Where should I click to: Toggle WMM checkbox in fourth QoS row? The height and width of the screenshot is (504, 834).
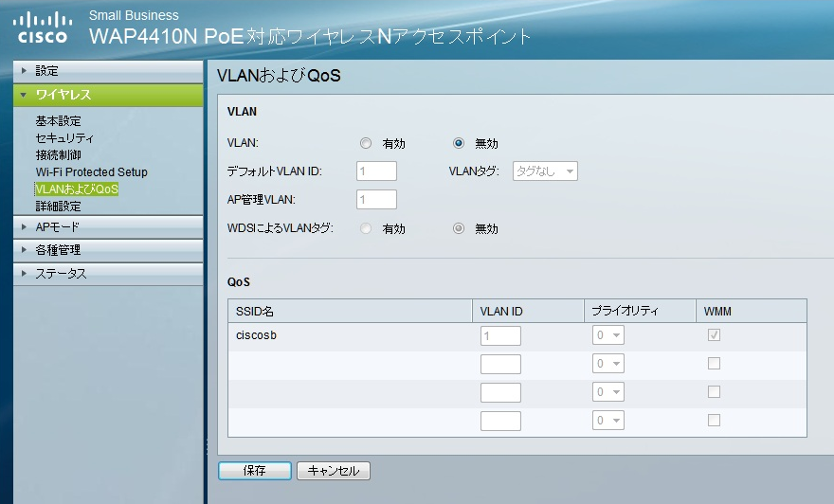click(x=714, y=420)
